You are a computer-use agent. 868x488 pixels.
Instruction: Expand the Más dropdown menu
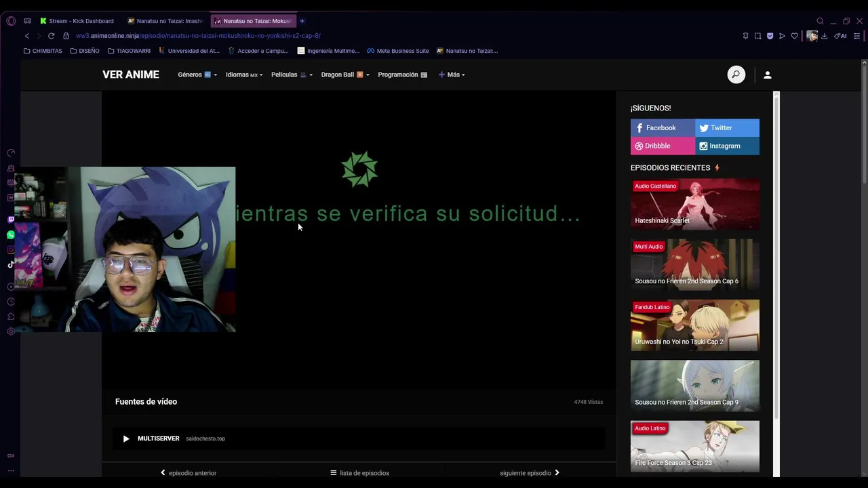[452, 75]
